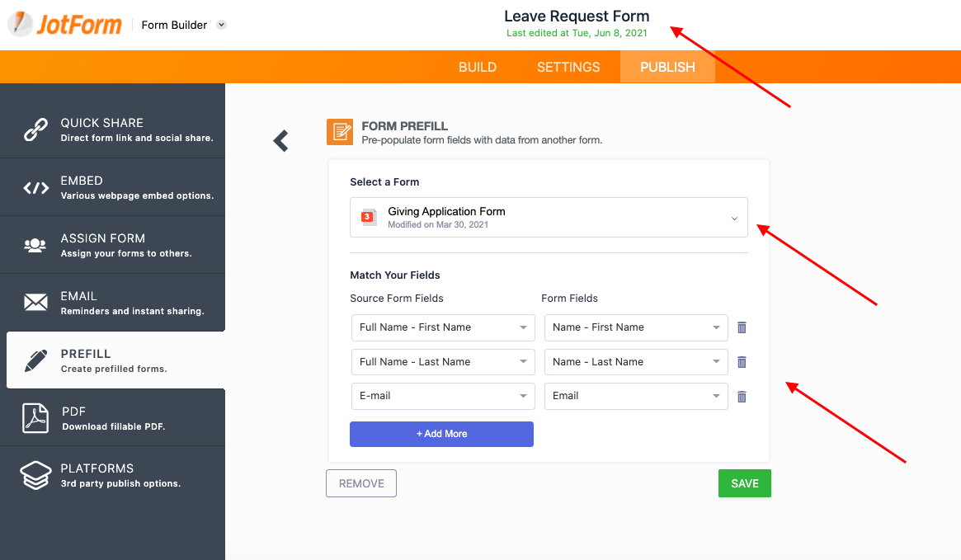The width and height of the screenshot is (961, 560).
Task: Open the Form Builder dropdown arrow
Action: 221,25
